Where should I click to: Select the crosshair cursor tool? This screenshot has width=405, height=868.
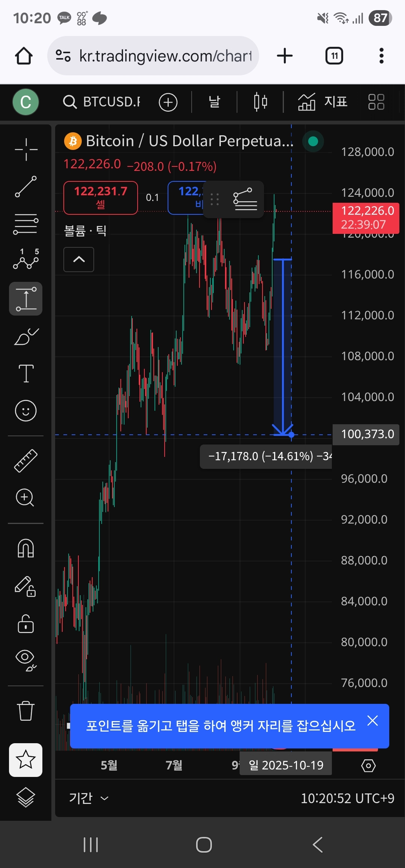click(26, 150)
